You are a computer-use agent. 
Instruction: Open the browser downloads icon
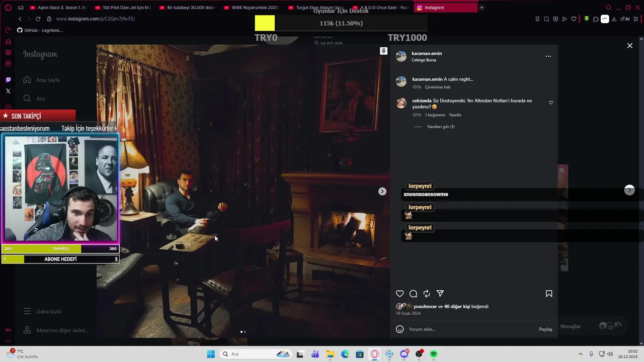click(x=614, y=19)
